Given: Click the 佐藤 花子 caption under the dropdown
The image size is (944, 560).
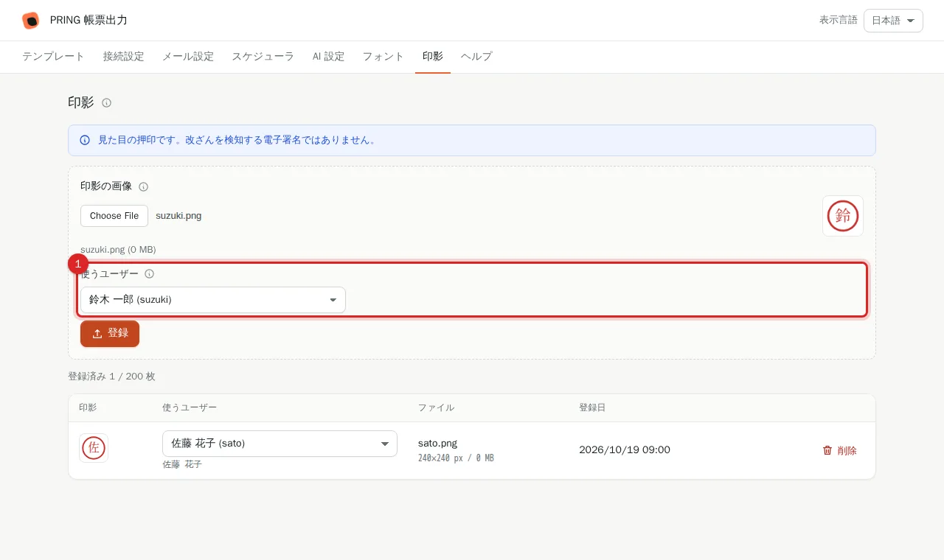Looking at the screenshot, I should click(x=182, y=464).
